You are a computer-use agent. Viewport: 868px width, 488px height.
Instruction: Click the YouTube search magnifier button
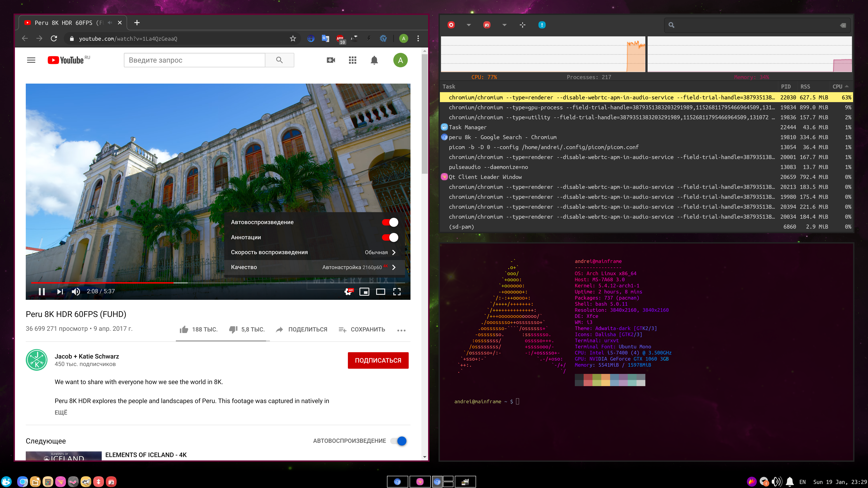click(279, 60)
